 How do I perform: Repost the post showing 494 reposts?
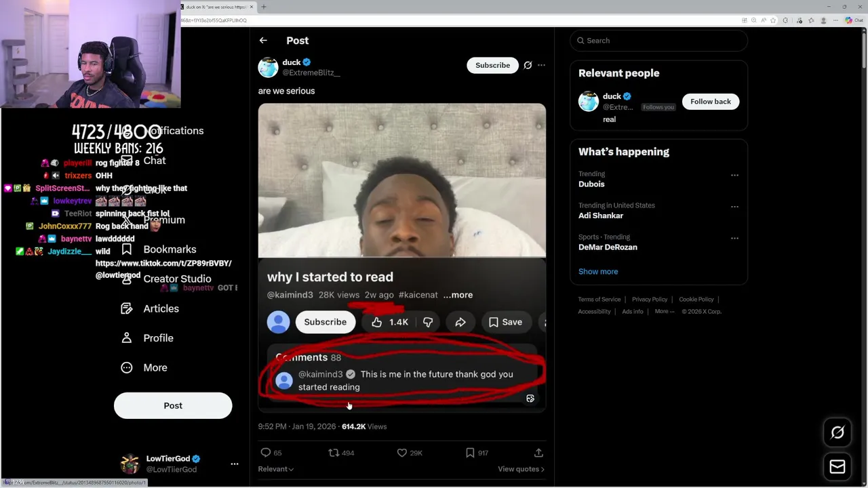click(x=341, y=453)
